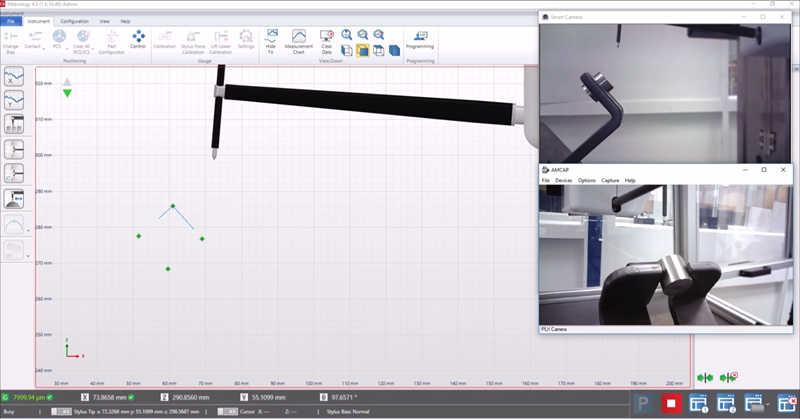Click the P button in bottom toolbar
Screen dimensions: 800x419
pyautogui.click(x=645, y=404)
